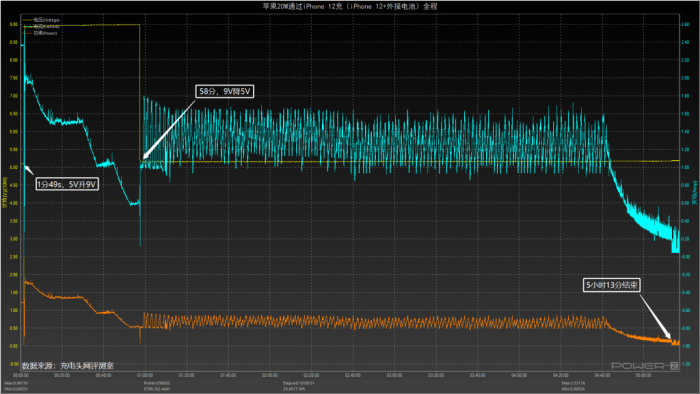
Task: Click the Elapsed time readout in status bar
Action: [299, 383]
